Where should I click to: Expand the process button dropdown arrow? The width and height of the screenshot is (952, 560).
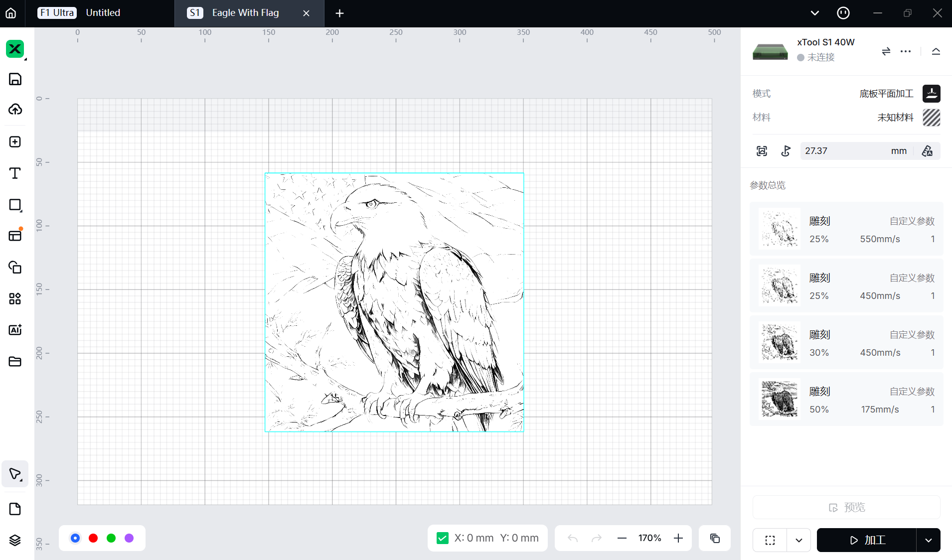click(x=928, y=540)
